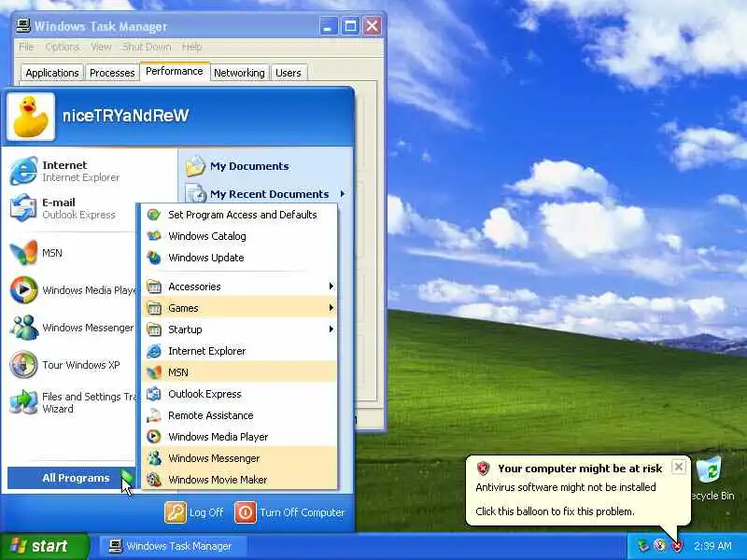The image size is (747, 560).
Task: Open Internet Explorer in All Programs list
Action: [239, 351]
